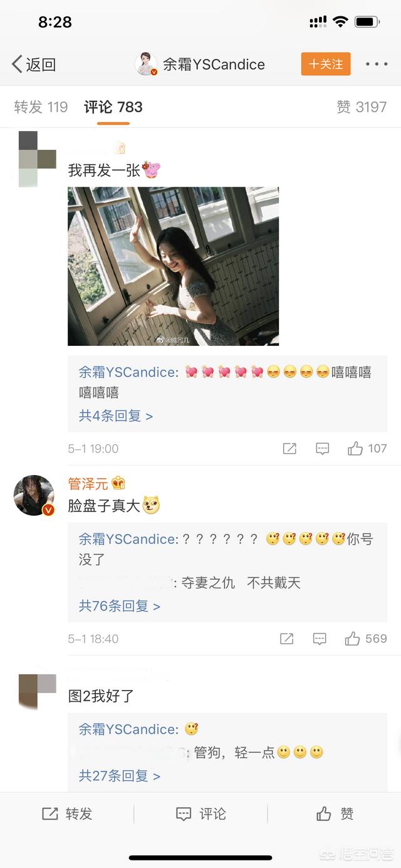
Task: Tap bottom 评论 comment button
Action: coord(200,813)
